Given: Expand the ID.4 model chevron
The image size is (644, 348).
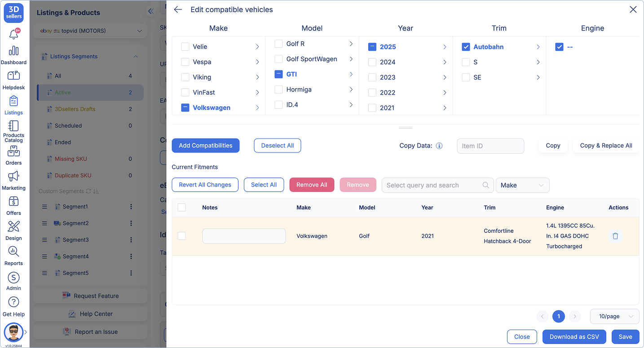Looking at the screenshot, I should coord(351,105).
